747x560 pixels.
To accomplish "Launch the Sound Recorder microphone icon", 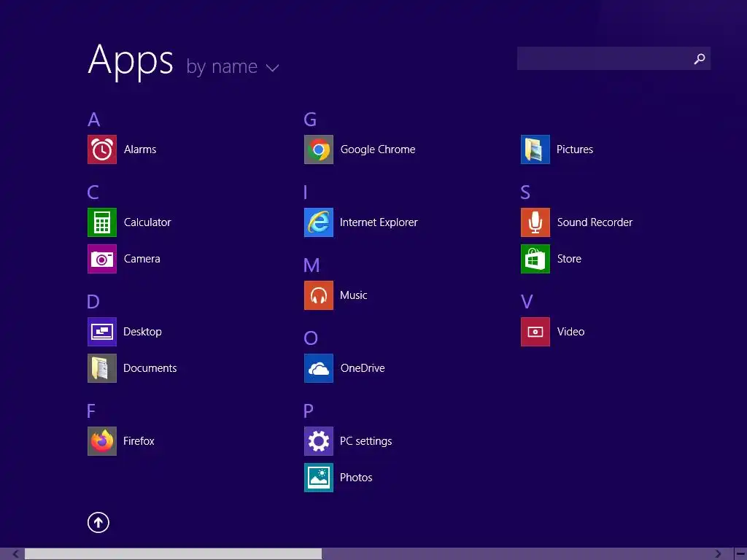I will point(535,222).
